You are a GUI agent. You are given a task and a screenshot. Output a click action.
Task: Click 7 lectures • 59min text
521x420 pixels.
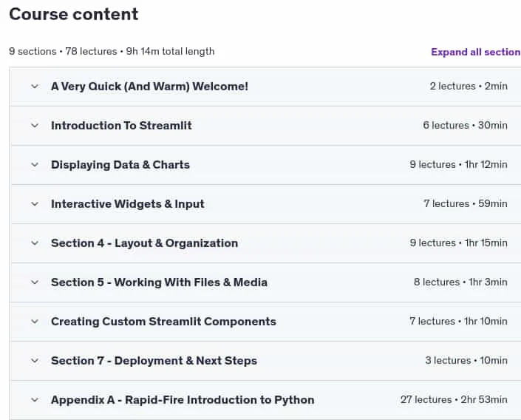coord(466,204)
